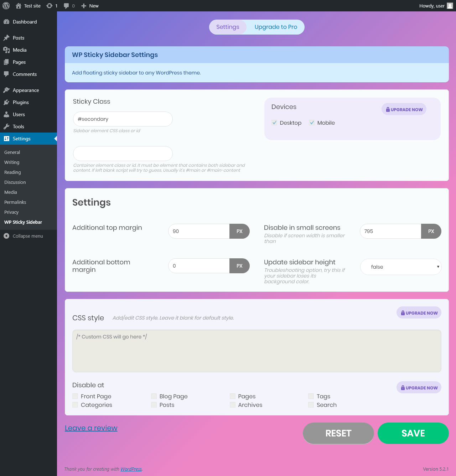Open the Update sidebar height dropdown

401,267
